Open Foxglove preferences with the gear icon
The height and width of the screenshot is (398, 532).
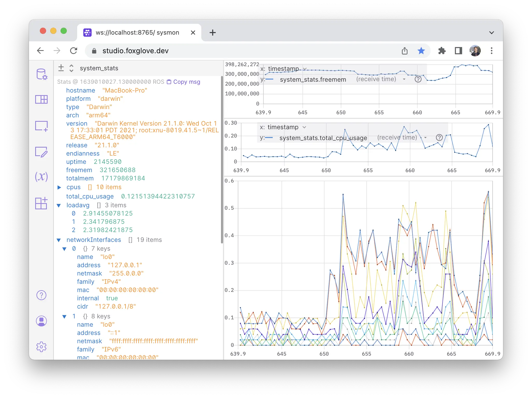41,347
